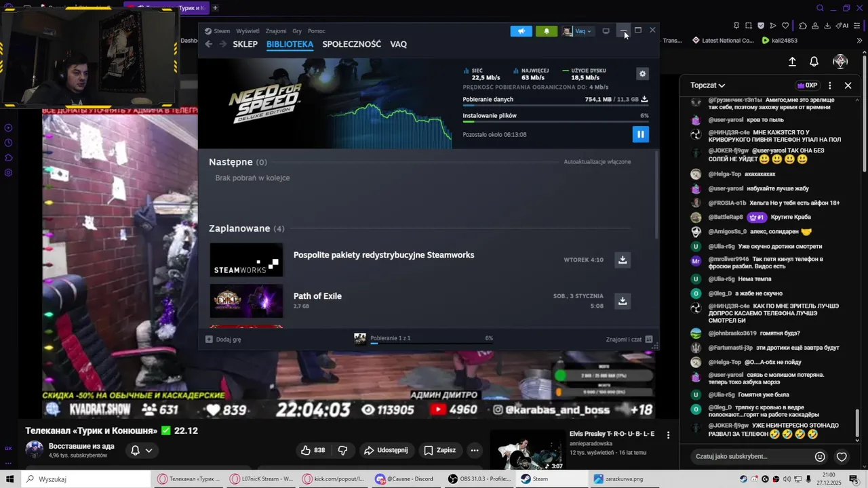The width and height of the screenshot is (868, 488).
Task: Open the Восставшие из ада channel avatar
Action: 34,450
